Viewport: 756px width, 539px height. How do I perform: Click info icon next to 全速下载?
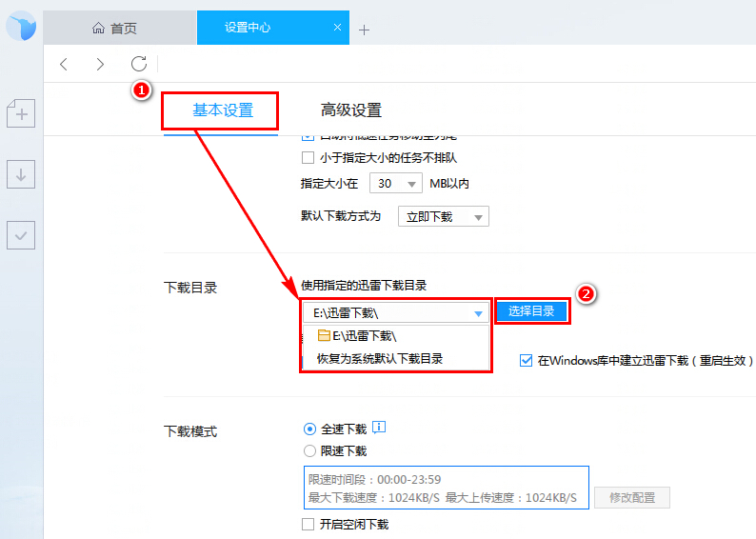pos(379,428)
